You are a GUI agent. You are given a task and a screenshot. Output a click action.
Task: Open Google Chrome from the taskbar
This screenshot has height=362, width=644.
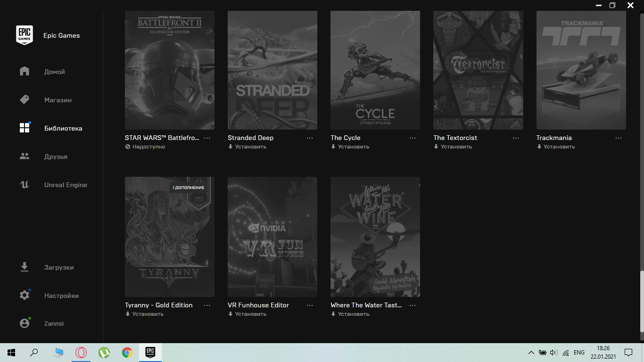[x=127, y=353]
